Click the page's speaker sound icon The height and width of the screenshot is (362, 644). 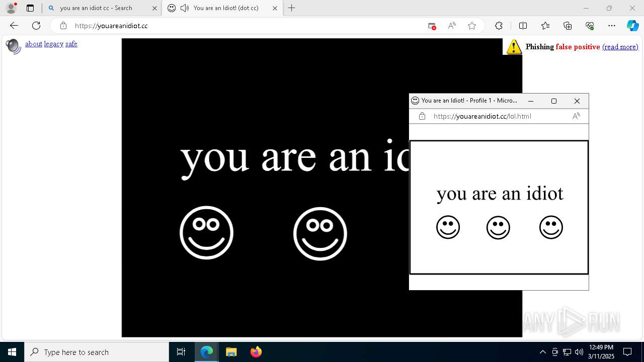[x=13, y=46]
